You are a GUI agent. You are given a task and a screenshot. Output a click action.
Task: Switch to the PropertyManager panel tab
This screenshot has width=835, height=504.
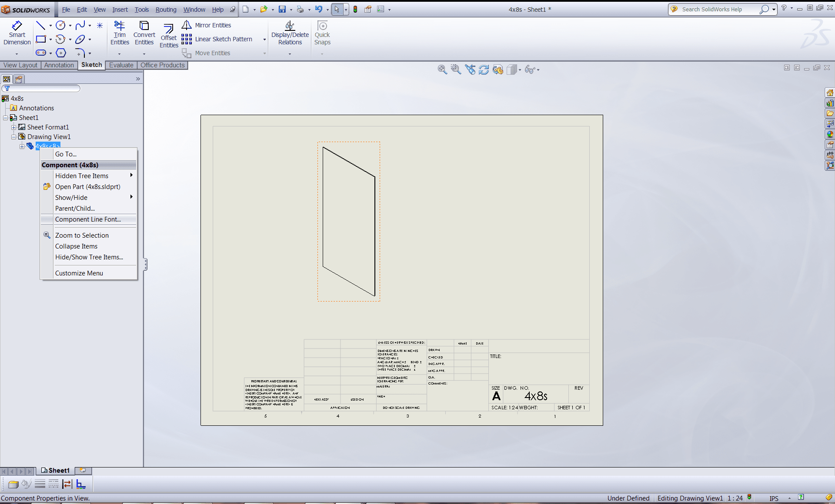pyautogui.click(x=19, y=79)
